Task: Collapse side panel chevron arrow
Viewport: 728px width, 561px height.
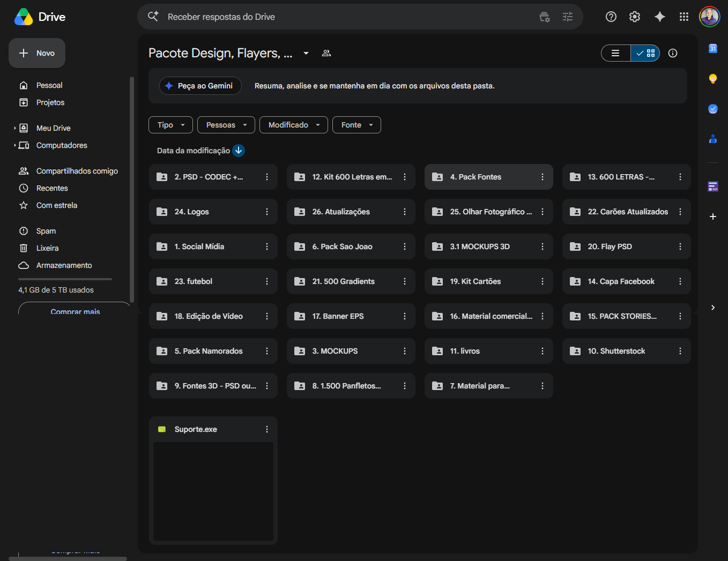Action: 713,308
